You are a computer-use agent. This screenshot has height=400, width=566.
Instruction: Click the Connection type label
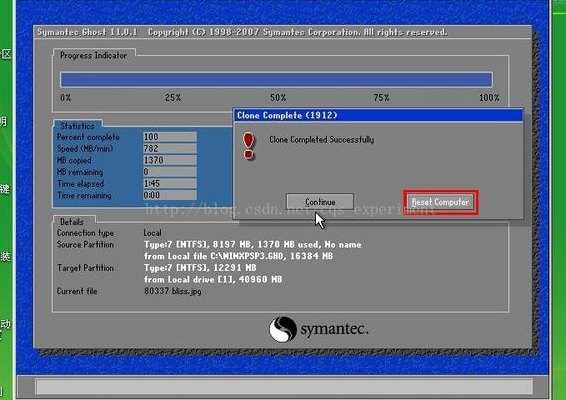pos(85,233)
